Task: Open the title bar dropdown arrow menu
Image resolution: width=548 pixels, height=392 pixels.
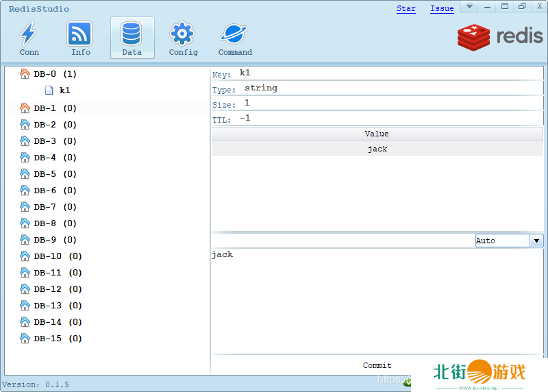Action: click(x=470, y=6)
